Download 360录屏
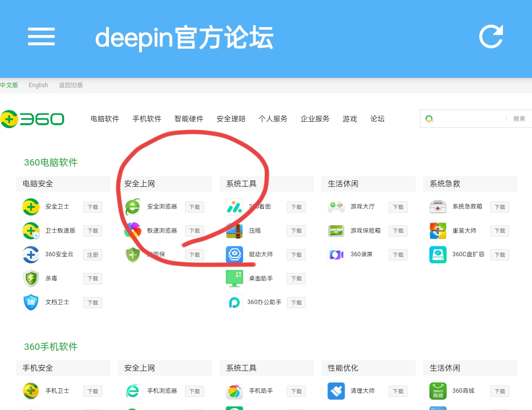 [398, 255]
